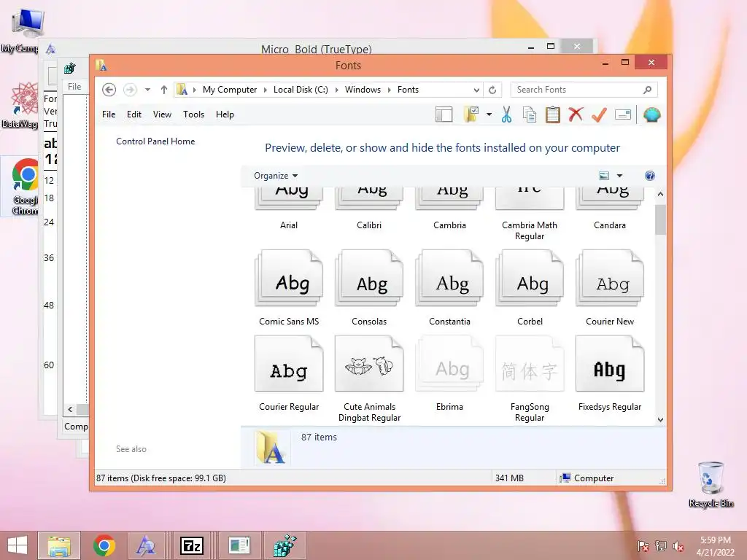
Task: Click the Forward navigation arrow in Fonts window
Action: (130, 90)
